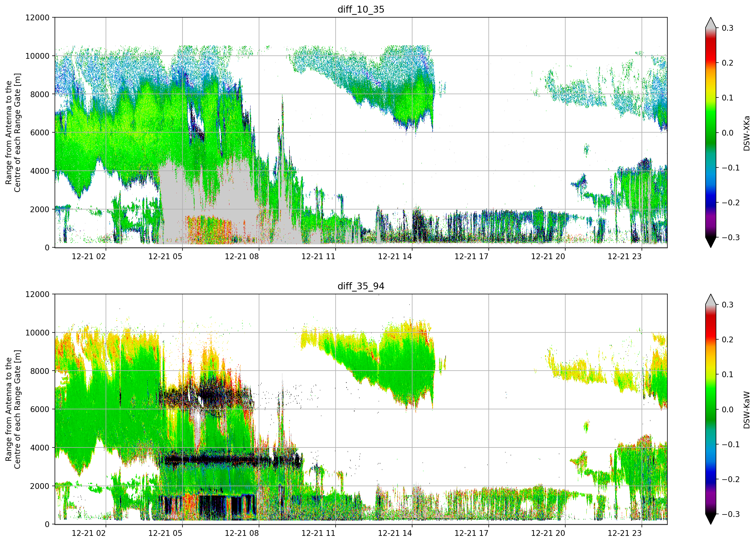Click the 'diff_10_35' plot title
Viewport: 756px width, 543px height.
[361, 9]
